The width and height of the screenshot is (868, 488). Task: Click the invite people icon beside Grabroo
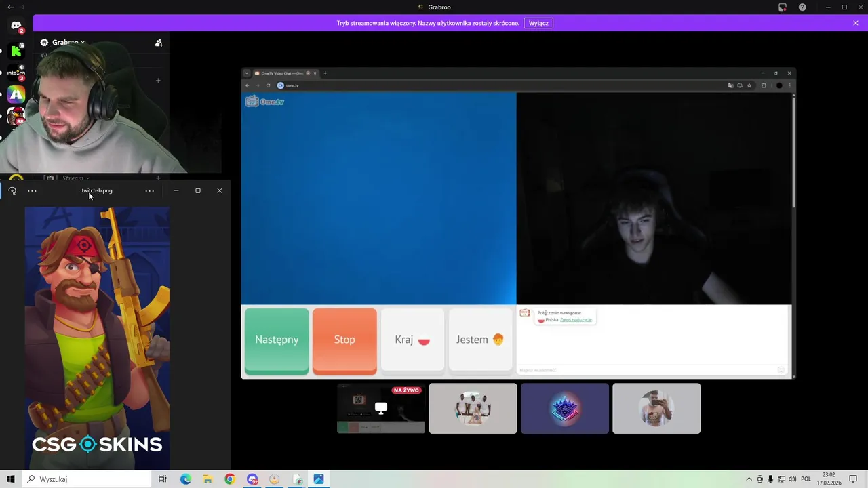(159, 43)
